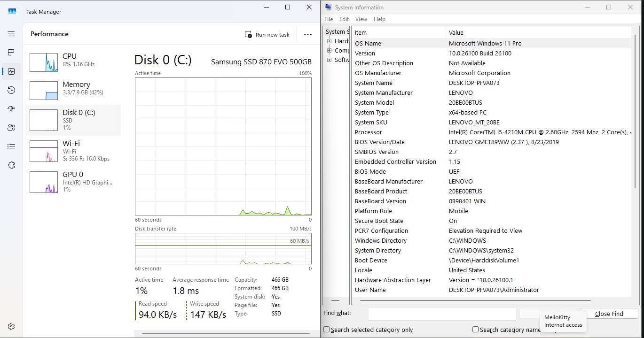The image size is (644, 338).
Task: Select the Processor row
Action: tap(491, 132)
